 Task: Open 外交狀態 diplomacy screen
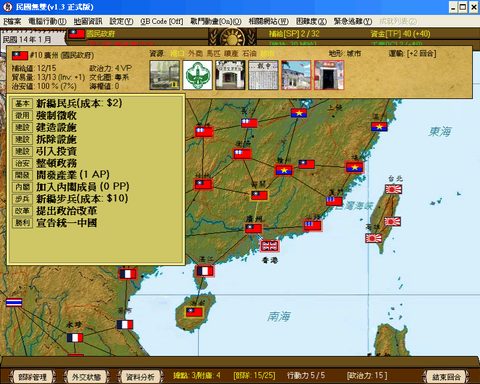pos(86,377)
